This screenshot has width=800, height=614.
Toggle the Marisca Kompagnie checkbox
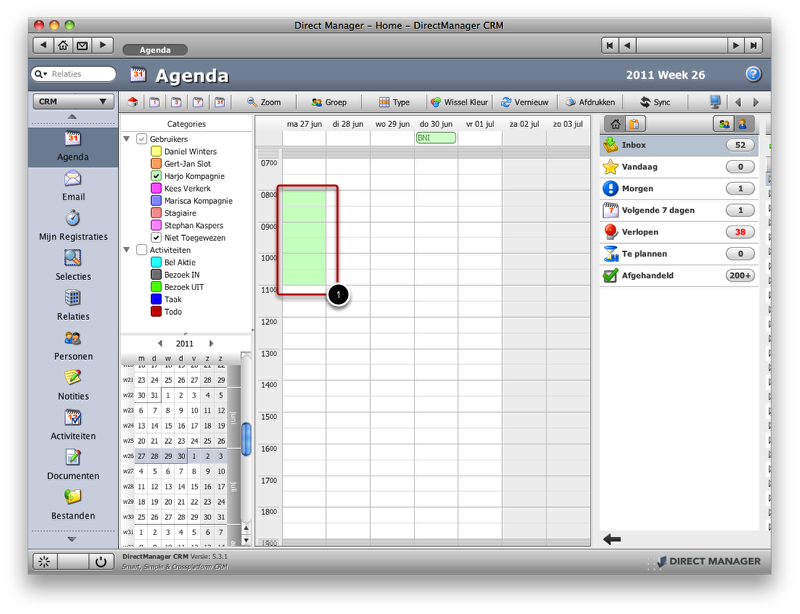coord(156,201)
